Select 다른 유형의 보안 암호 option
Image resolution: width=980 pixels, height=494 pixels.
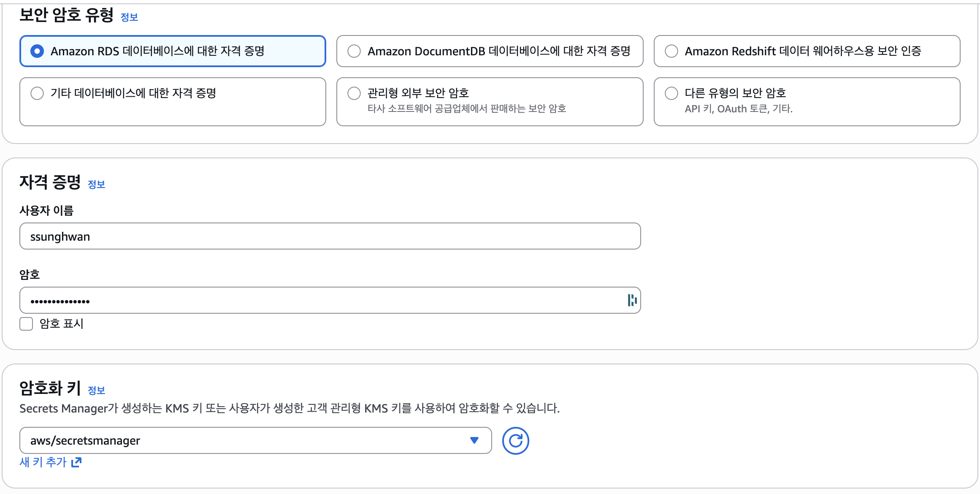tap(807, 102)
